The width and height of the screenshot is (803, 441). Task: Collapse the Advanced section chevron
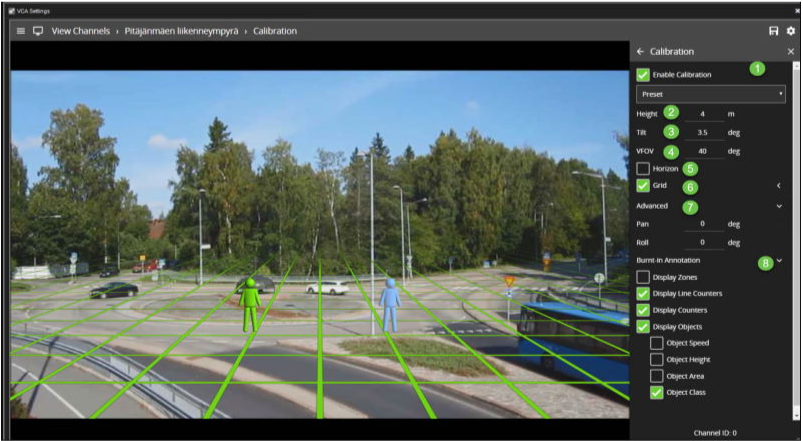(x=779, y=206)
